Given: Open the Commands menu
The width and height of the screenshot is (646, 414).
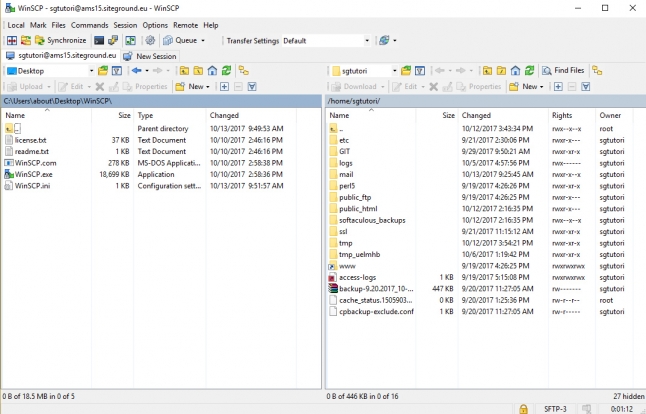Looking at the screenshot, I should click(x=89, y=25).
